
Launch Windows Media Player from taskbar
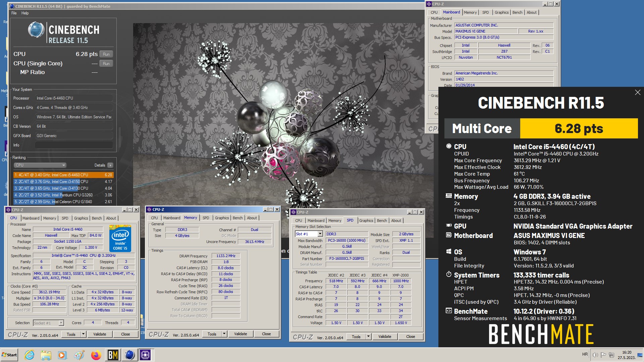(x=62, y=355)
